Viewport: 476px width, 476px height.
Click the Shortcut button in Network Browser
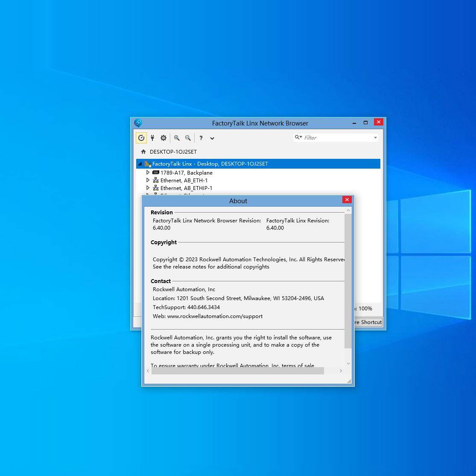[368, 322]
